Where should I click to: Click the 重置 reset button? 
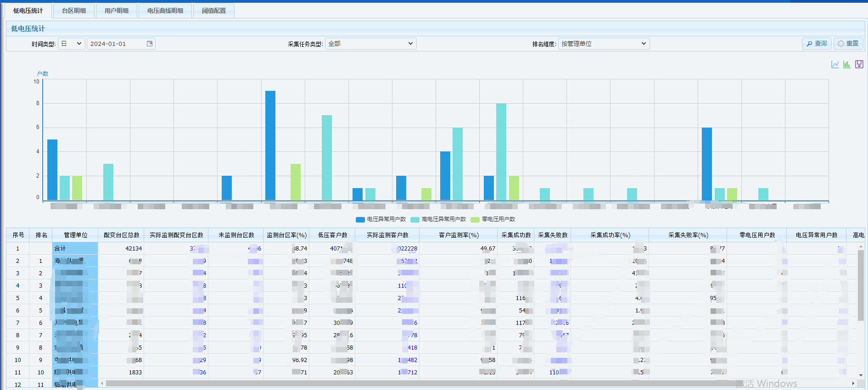848,44
